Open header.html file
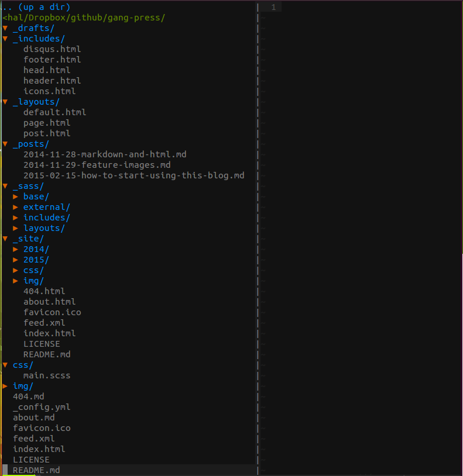The width and height of the screenshot is (463, 476). 52,81
